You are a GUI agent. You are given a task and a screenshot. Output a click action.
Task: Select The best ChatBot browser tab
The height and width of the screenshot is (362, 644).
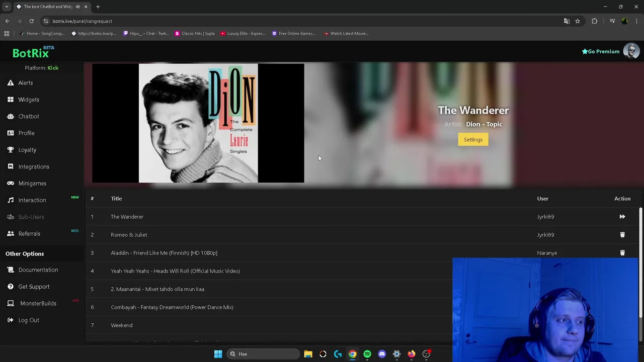[x=48, y=7]
